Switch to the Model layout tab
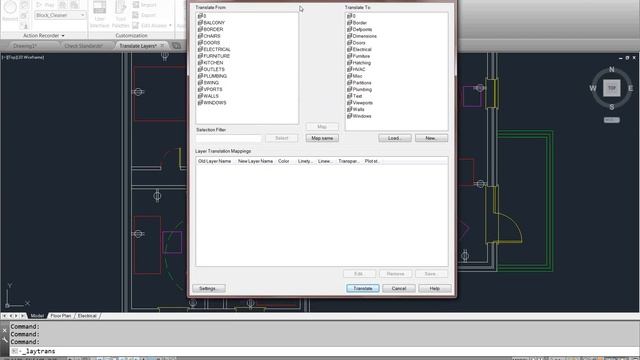The width and height of the screenshot is (640, 360). click(x=37, y=316)
